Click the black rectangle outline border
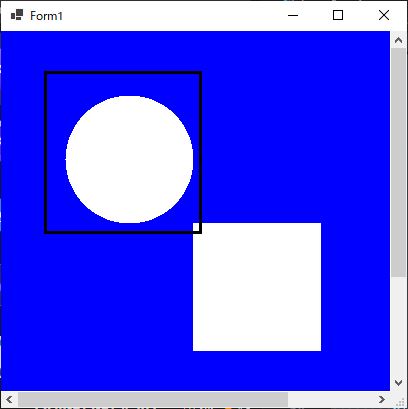This screenshot has height=409, width=408. click(123, 73)
